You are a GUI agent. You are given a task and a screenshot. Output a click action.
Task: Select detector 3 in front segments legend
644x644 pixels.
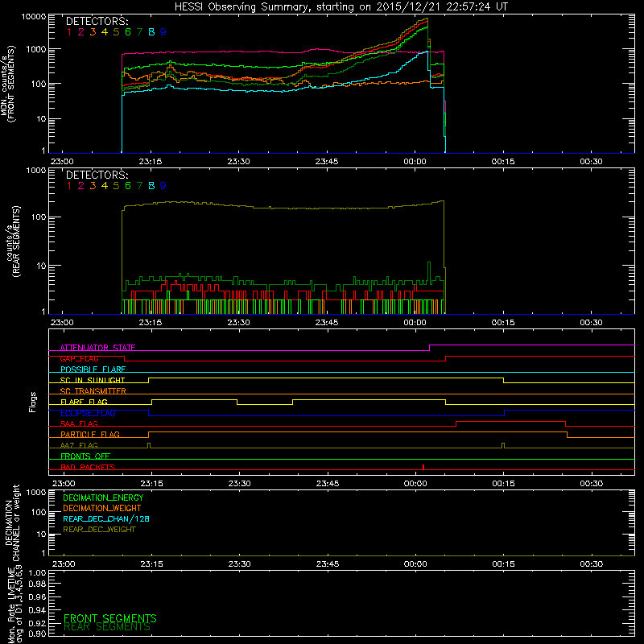click(x=93, y=32)
